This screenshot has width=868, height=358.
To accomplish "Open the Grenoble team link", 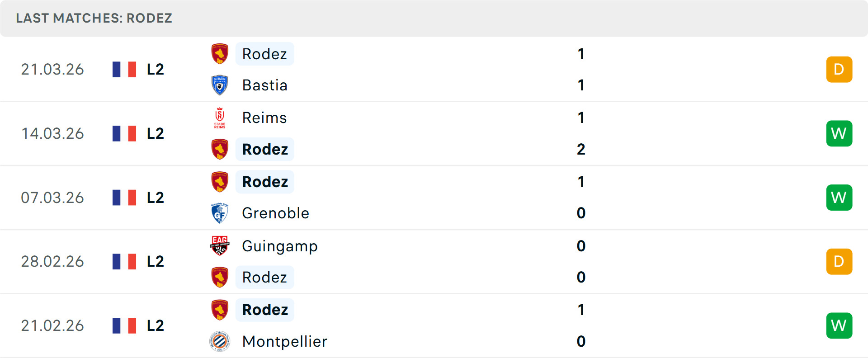I will click(x=275, y=213).
